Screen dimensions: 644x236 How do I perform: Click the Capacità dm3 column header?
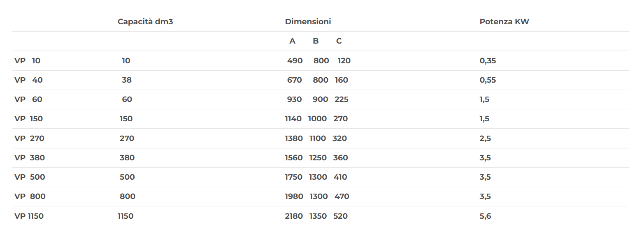point(145,22)
